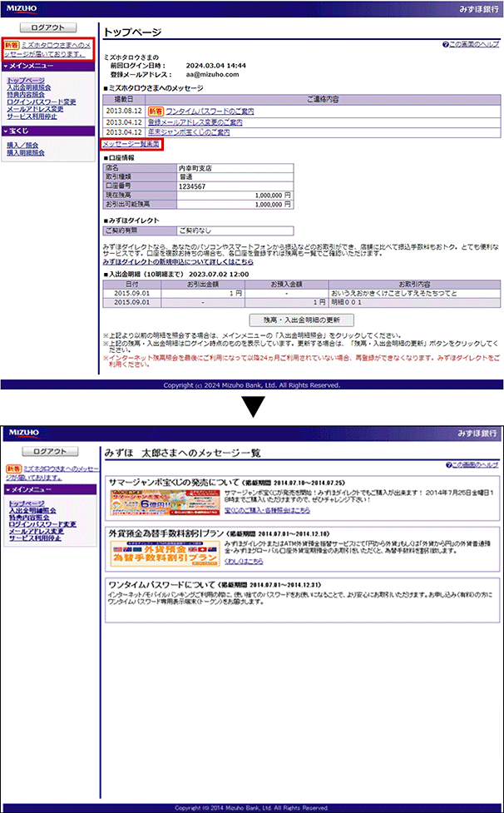Click branch name 内幸町支店
The width and height of the screenshot is (504, 813).
pos(195,169)
